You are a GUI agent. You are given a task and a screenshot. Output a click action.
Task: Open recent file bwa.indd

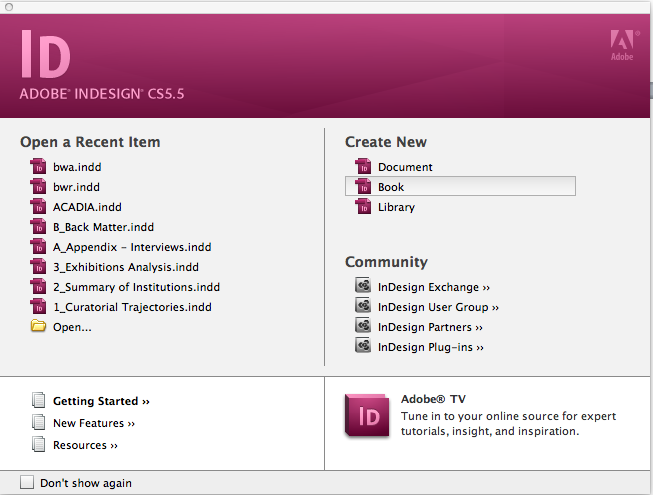[77, 167]
